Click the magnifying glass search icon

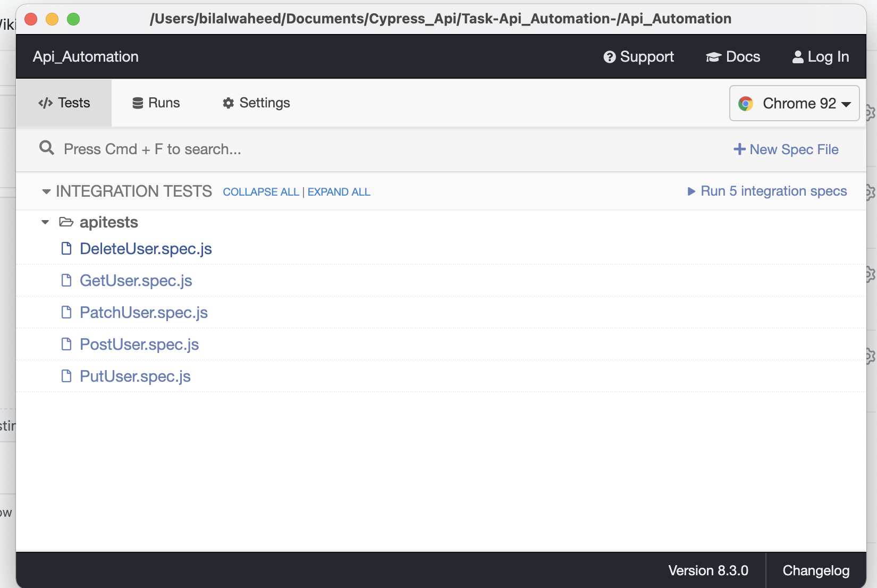coord(47,148)
